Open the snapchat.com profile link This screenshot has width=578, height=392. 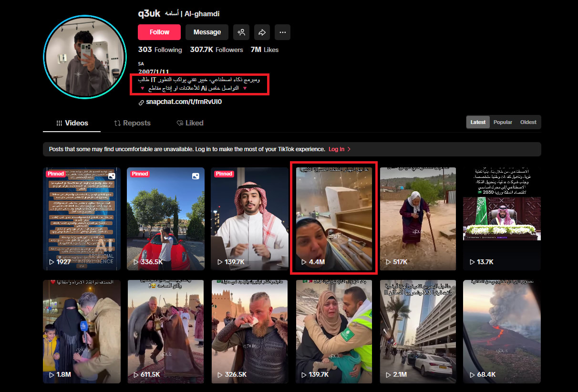tap(184, 102)
